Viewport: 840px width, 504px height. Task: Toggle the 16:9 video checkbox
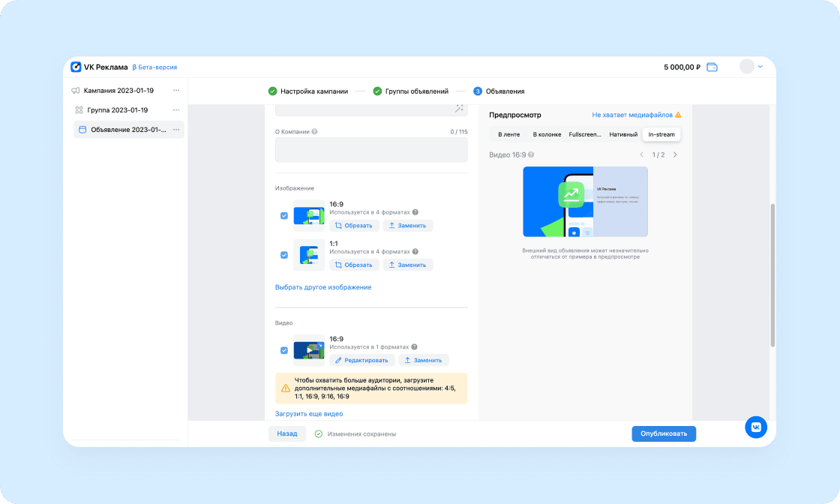point(284,350)
